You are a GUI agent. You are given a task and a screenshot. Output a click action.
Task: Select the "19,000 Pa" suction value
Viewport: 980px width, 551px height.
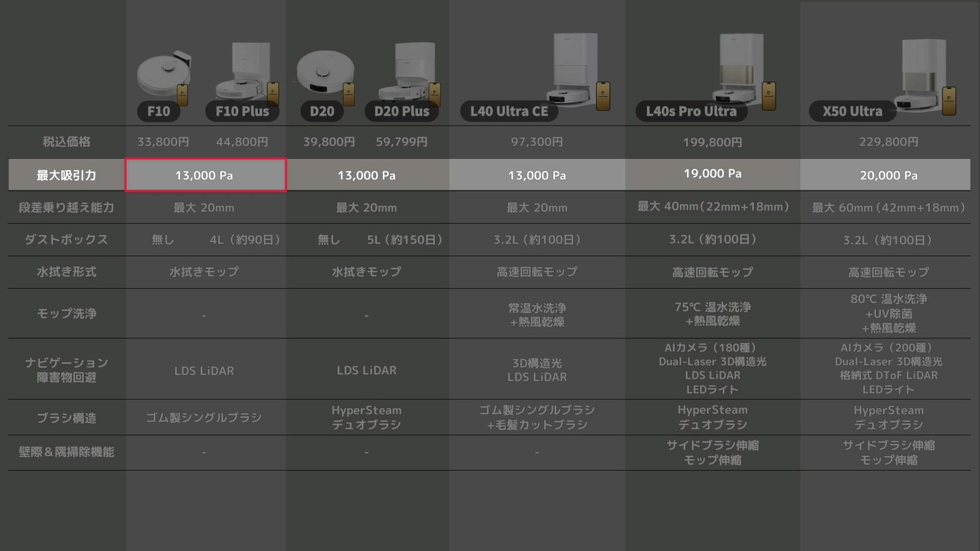712,174
